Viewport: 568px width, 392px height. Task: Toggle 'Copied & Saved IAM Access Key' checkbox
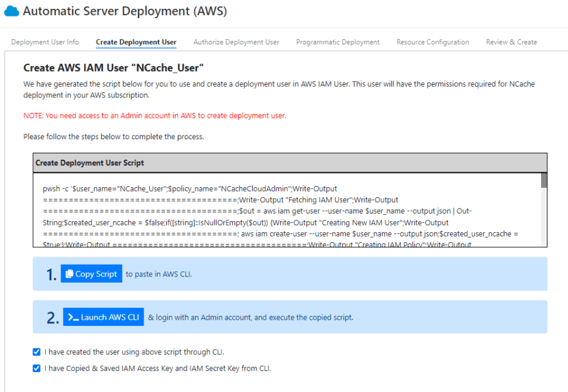(x=37, y=368)
